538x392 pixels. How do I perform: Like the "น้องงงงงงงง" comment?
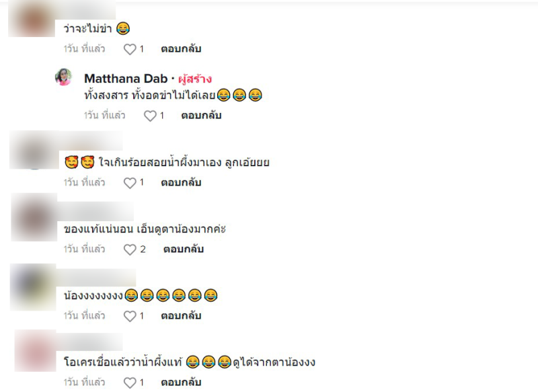coord(130,316)
